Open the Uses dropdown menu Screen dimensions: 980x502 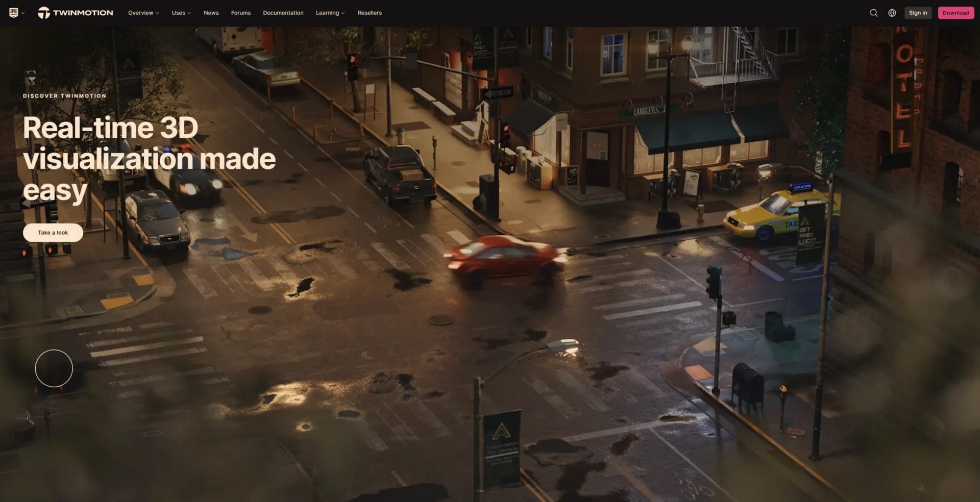click(181, 13)
